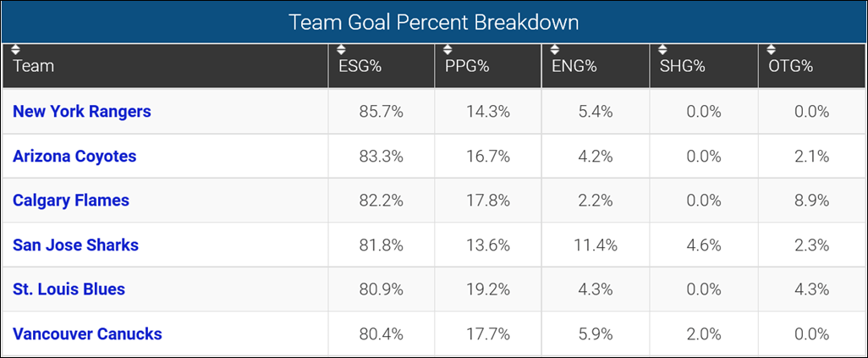The image size is (868, 358).
Task: Click sort arrows icon above Team header
Action: coord(17,49)
